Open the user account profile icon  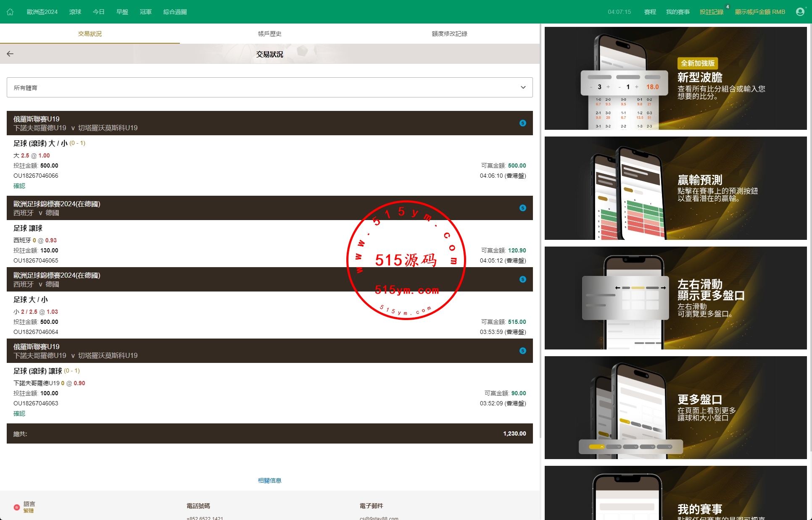(800, 12)
